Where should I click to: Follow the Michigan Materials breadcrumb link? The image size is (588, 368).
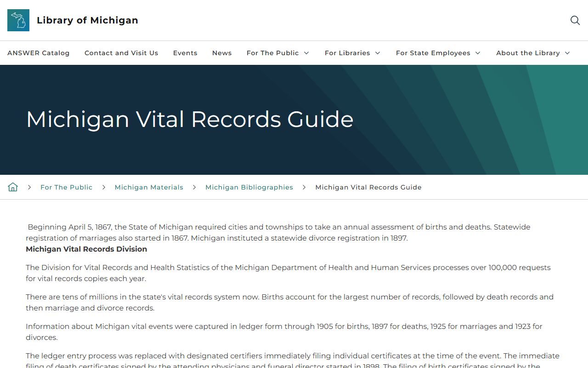(149, 187)
